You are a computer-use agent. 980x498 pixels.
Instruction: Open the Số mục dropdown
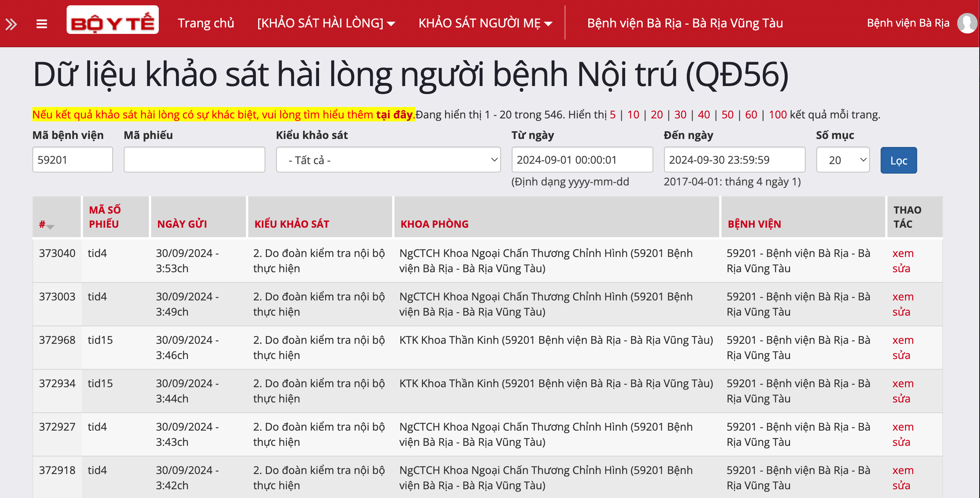pyautogui.click(x=843, y=160)
